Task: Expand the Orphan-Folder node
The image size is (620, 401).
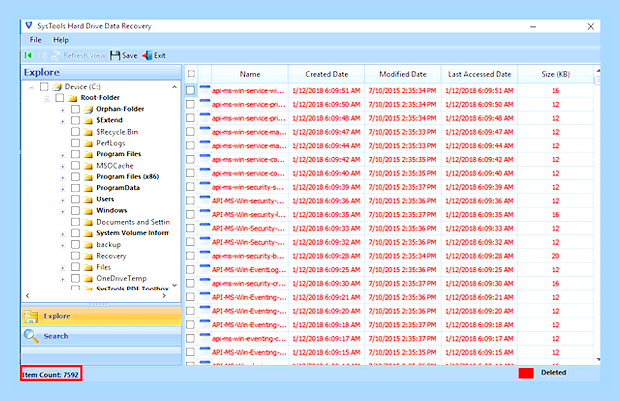Action: click(x=62, y=110)
